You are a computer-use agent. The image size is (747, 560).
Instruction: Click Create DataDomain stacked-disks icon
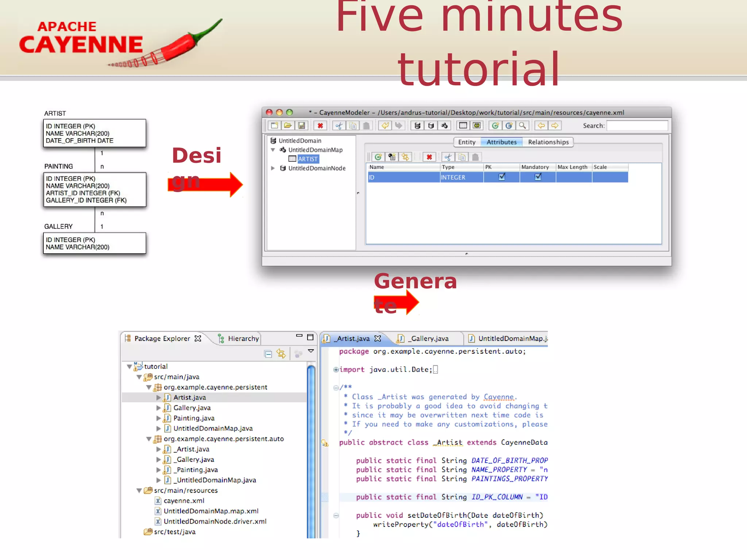(x=417, y=126)
